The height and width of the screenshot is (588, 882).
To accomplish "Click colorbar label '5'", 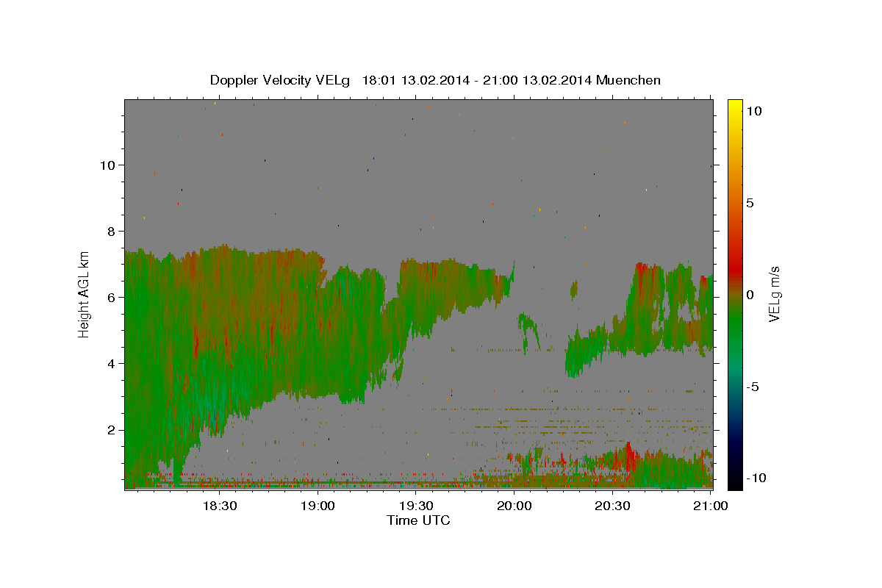I will coord(750,203).
